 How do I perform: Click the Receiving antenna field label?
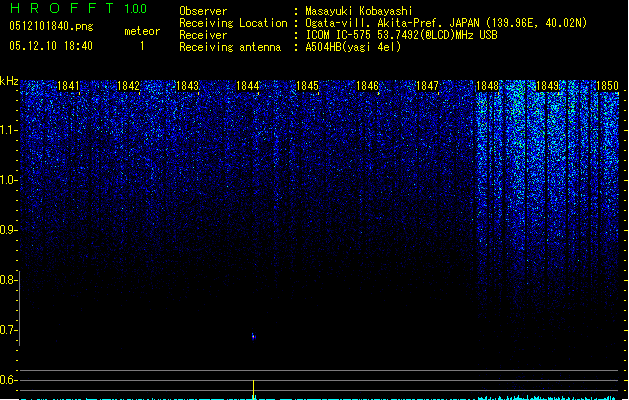coord(230,47)
